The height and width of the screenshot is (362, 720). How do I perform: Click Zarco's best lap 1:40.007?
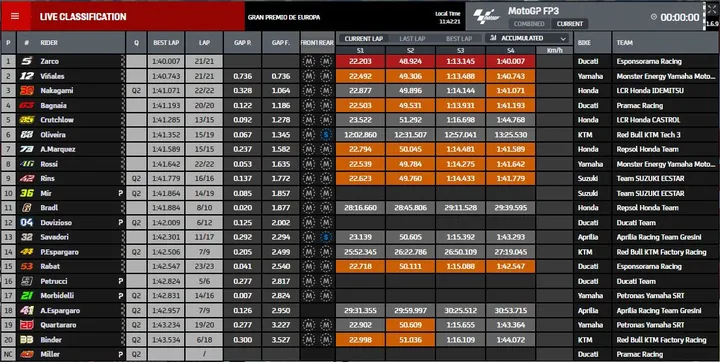[166, 61]
